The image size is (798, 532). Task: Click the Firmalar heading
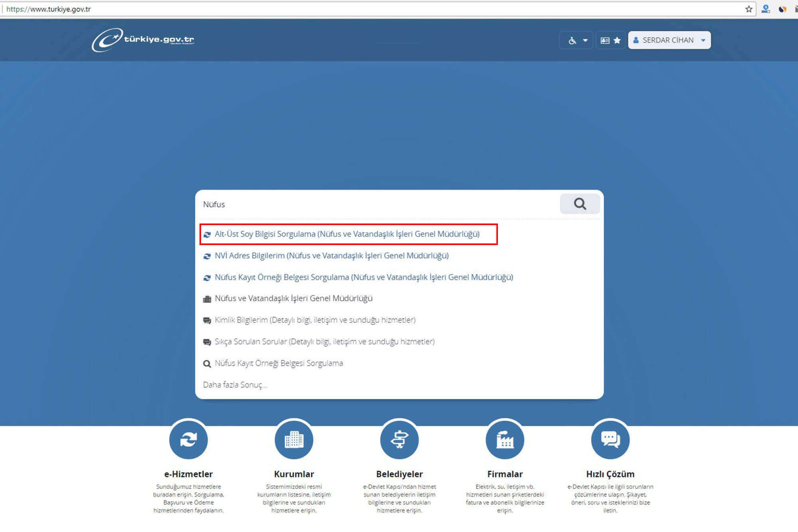pos(505,474)
